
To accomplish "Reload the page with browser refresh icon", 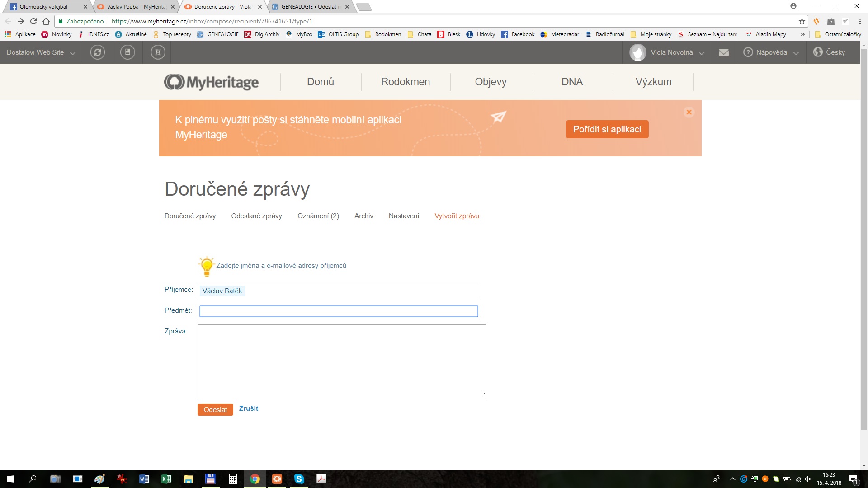I will (33, 21).
